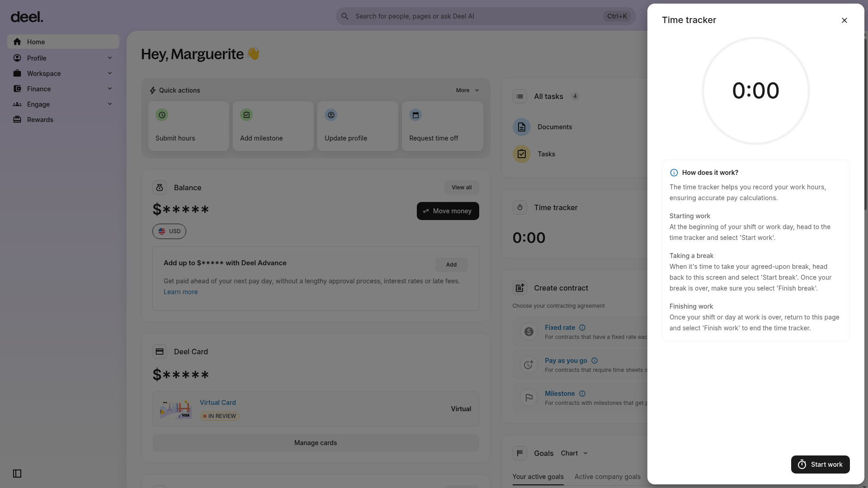Expand the Profile sidebar section
Image resolution: width=868 pixels, height=488 pixels.
click(110, 58)
